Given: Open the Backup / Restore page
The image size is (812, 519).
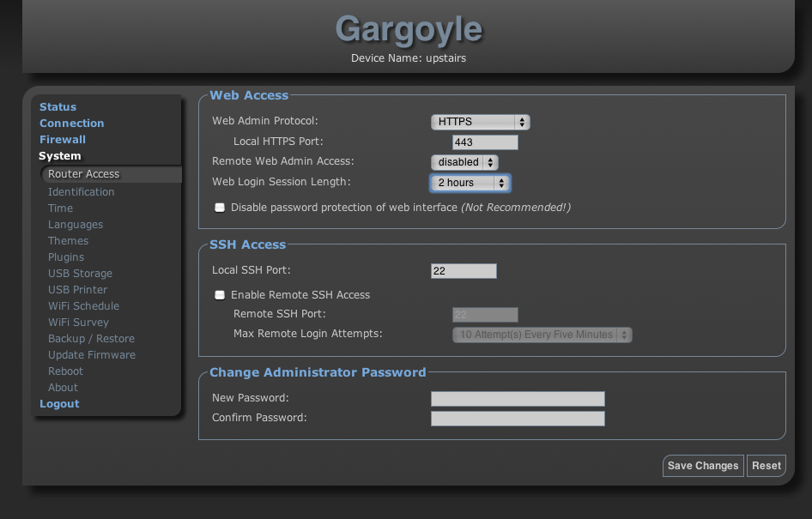Looking at the screenshot, I should 91,339.
